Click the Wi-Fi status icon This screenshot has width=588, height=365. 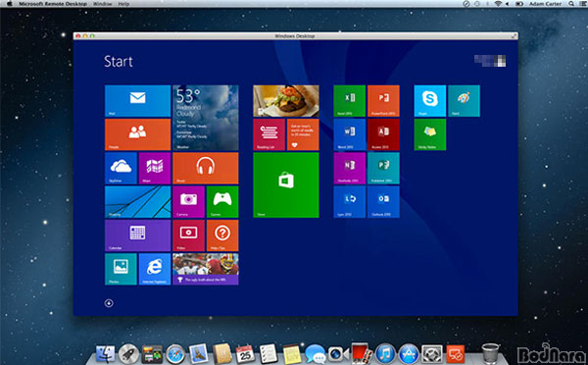pos(498,4)
